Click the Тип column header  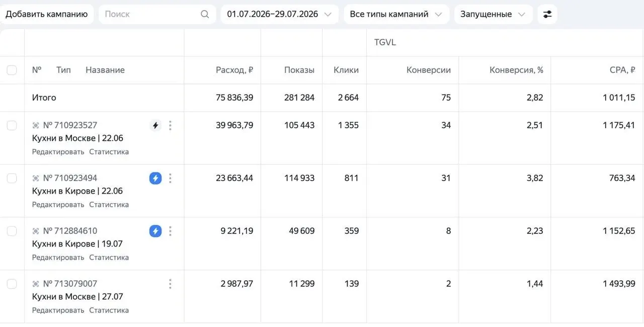pyautogui.click(x=63, y=70)
